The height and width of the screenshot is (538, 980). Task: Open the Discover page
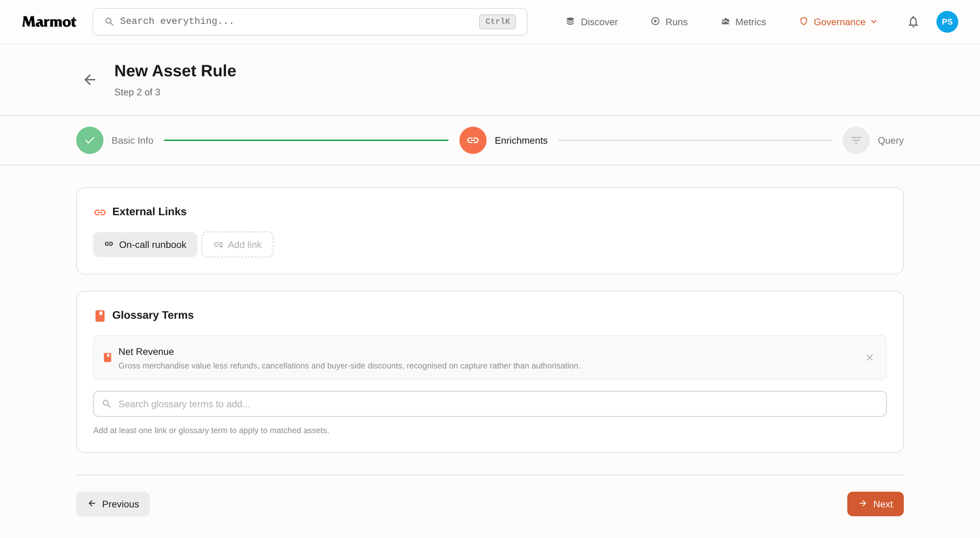point(591,22)
